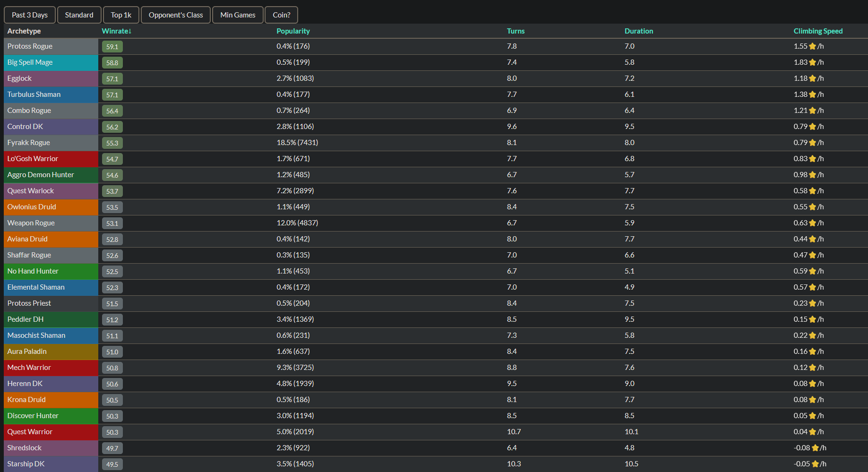Click the 59.1 winrate badge

pos(112,47)
